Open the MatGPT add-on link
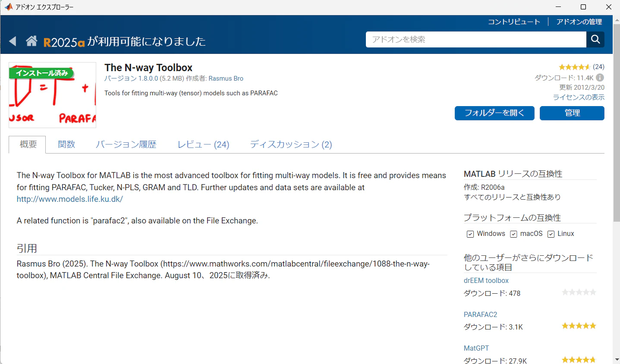The image size is (620, 364). pyautogui.click(x=476, y=348)
